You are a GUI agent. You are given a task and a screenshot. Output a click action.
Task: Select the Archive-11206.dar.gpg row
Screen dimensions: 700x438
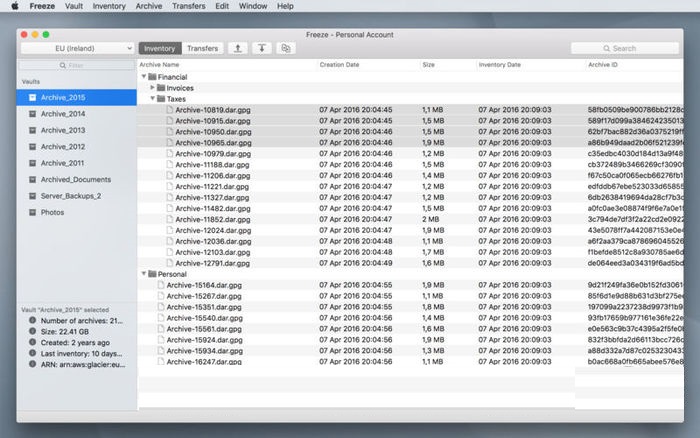[x=410, y=175]
